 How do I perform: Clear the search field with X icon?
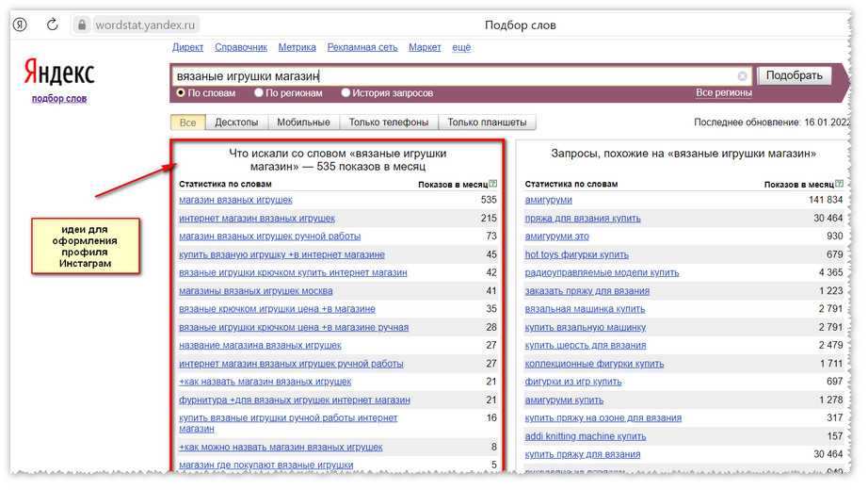(x=742, y=76)
